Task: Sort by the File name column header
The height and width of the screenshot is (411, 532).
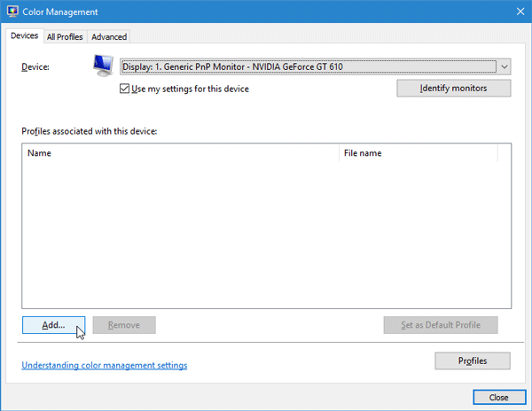Action: pos(419,153)
